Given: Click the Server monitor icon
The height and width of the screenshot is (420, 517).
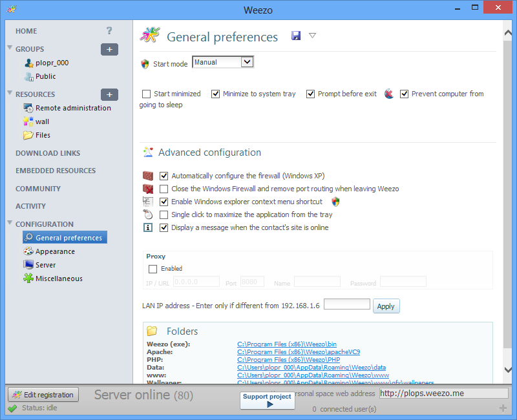Looking at the screenshot, I should coord(28,265).
